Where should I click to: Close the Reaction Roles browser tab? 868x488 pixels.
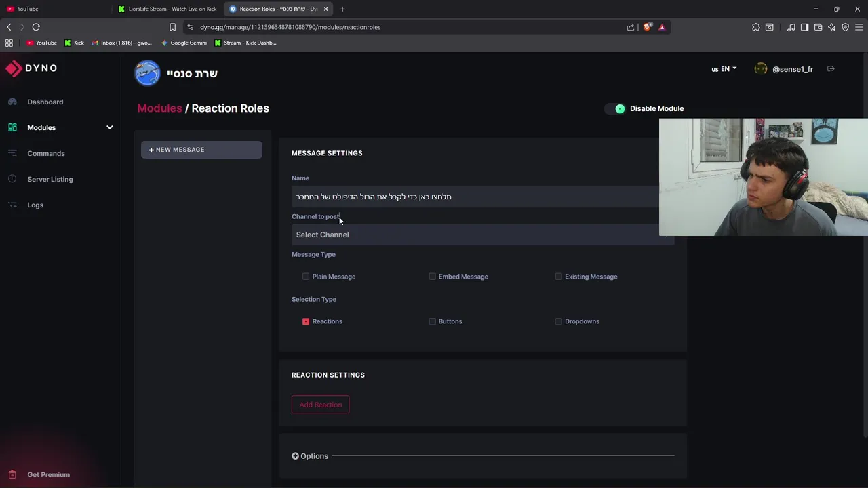325,9
